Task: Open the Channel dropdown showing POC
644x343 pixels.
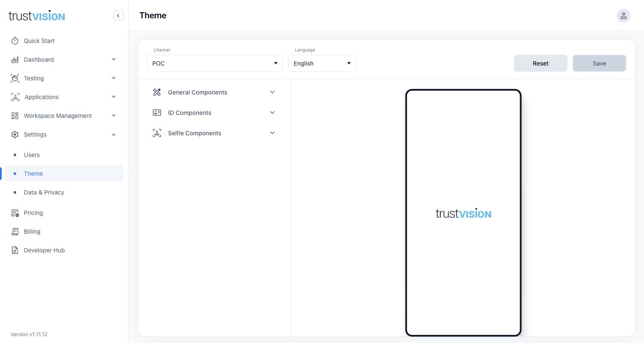Action: [x=215, y=63]
